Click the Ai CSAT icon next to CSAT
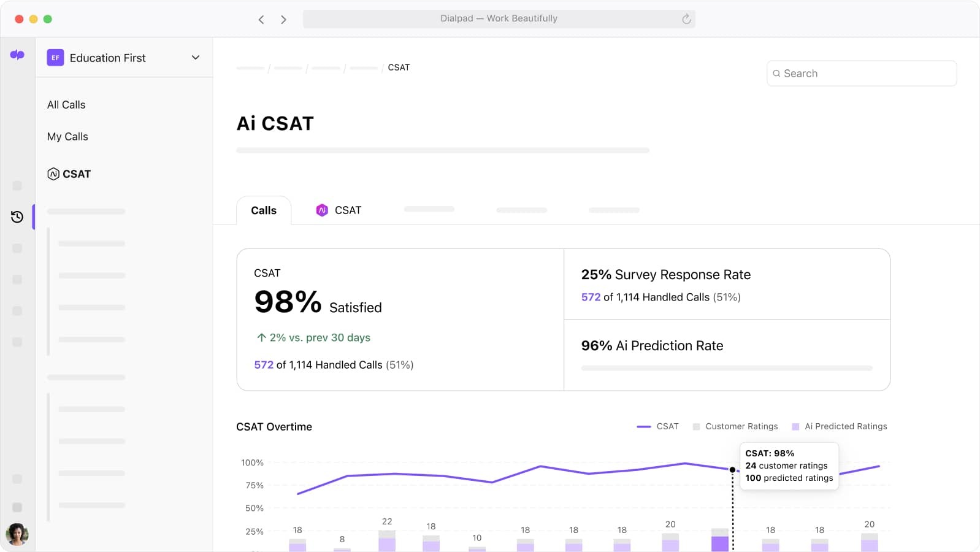This screenshot has height=552, width=980. pos(53,174)
